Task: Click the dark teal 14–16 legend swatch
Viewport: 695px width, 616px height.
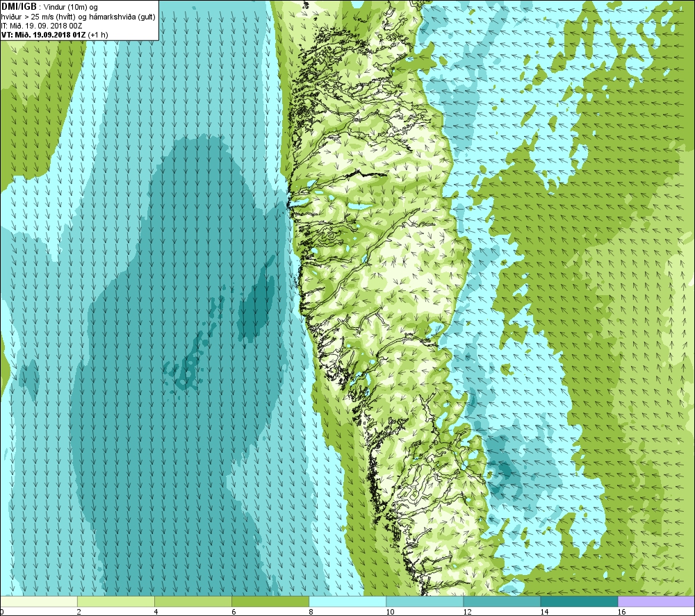Action: (578, 601)
